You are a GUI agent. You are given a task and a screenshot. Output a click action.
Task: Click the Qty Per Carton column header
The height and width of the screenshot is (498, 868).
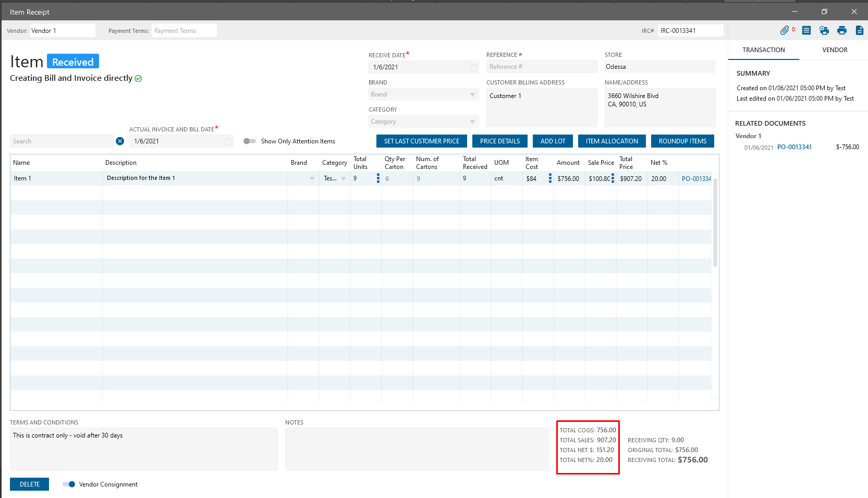pos(395,163)
